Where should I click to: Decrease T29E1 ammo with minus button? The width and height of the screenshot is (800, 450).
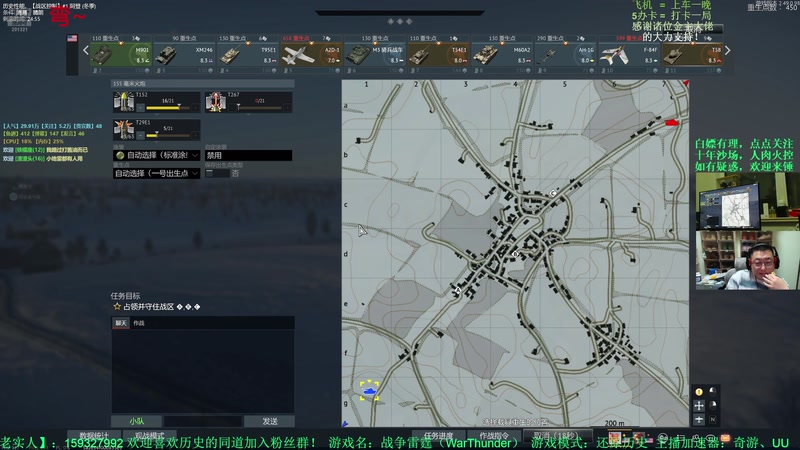coord(141,136)
